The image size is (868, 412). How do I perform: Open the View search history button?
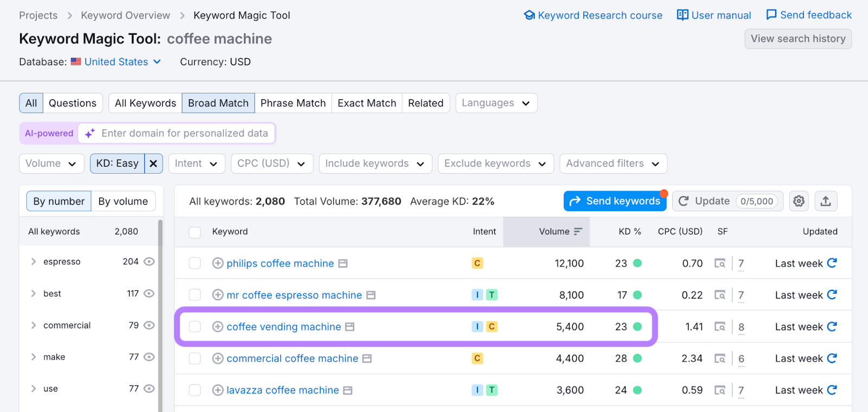797,39
